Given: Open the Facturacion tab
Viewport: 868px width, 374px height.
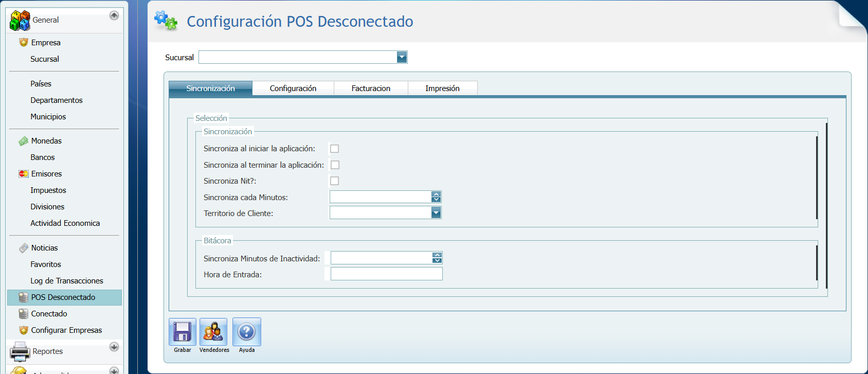Looking at the screenshot, I should pos(371,88).
